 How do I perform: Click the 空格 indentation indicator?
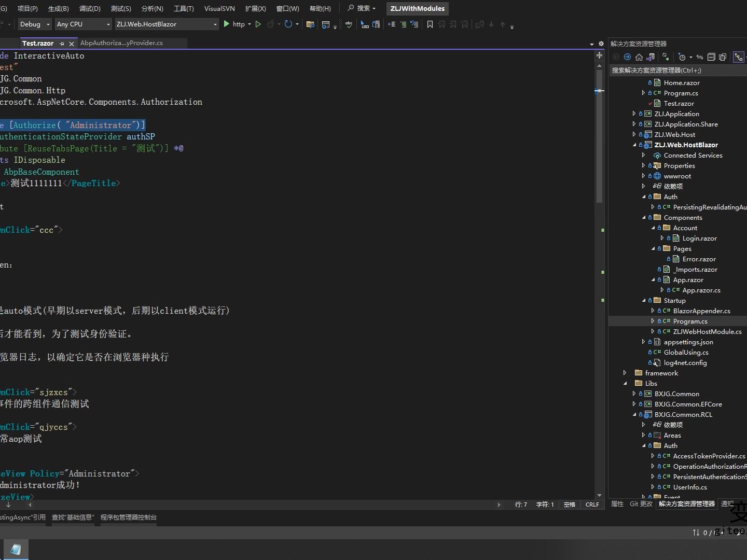point(570,505)
